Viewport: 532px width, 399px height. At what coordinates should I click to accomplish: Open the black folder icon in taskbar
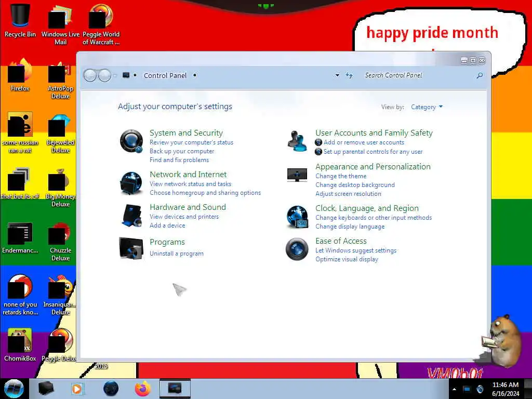[x=46, y=389]
